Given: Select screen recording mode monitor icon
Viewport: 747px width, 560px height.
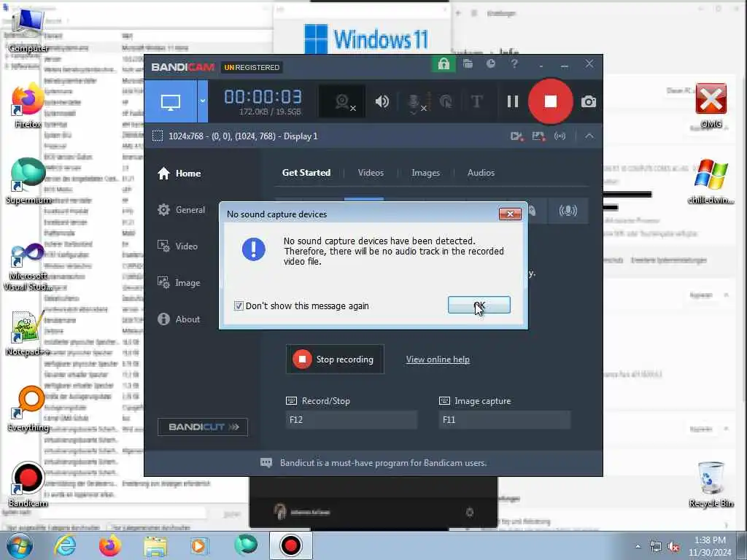Looking at the screenshot, I should (x=171, y=101).
